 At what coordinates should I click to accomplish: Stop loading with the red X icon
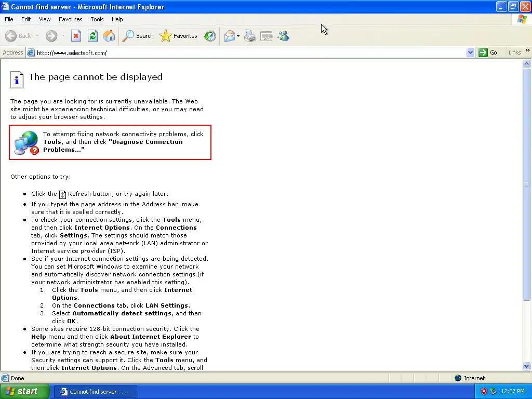click(76, 36)
